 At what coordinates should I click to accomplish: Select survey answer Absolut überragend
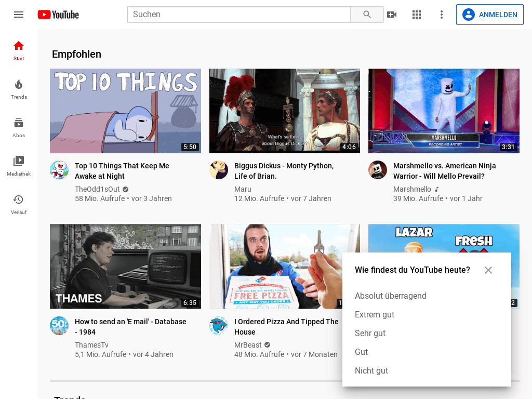pyautogui.click(x=391, y=296)
